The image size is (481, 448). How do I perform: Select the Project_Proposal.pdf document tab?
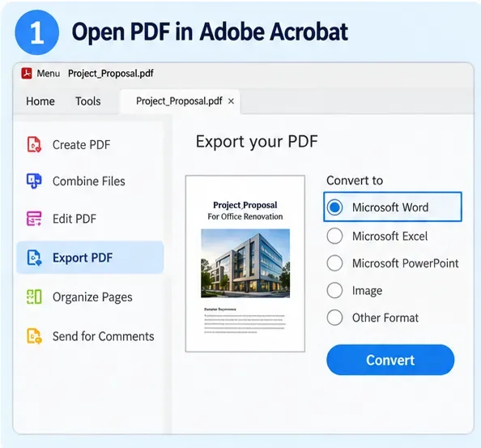(179, 101)
